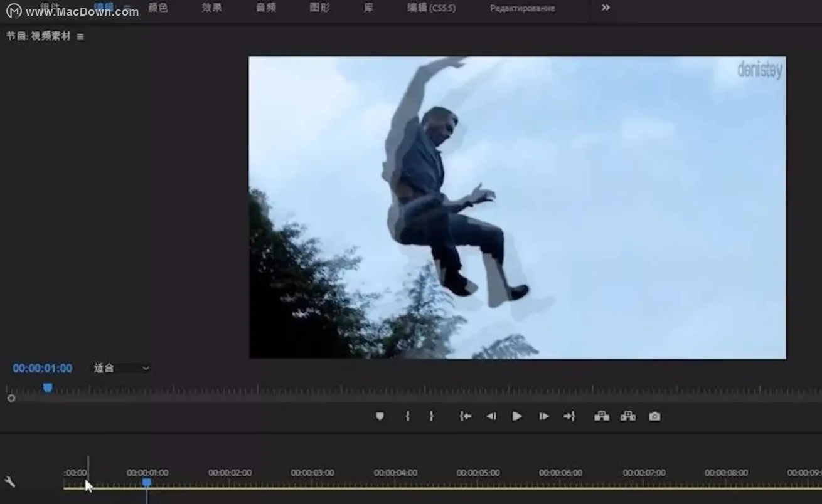Click the Extract button

628,416
